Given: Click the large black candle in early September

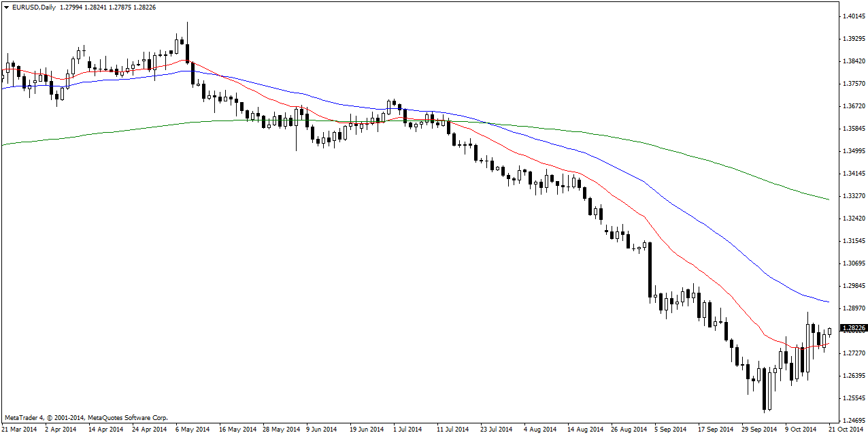Looking at the screenshot, I should pyautogui.click(x=650, y=270).
